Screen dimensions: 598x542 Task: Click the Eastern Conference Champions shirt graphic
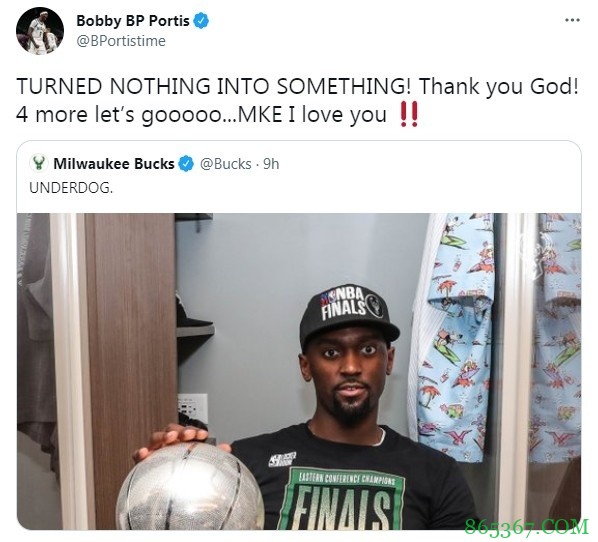coord(342,499)
